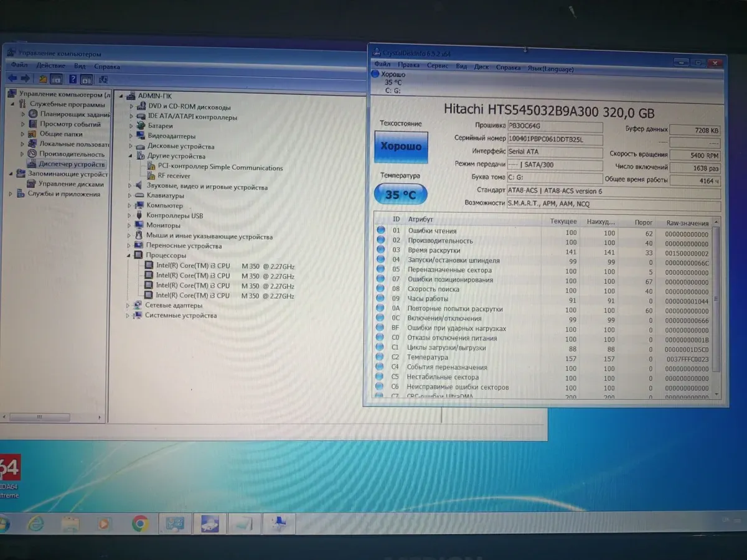Click the Back arrow in Computer Management toolbar

coord(12,78)
